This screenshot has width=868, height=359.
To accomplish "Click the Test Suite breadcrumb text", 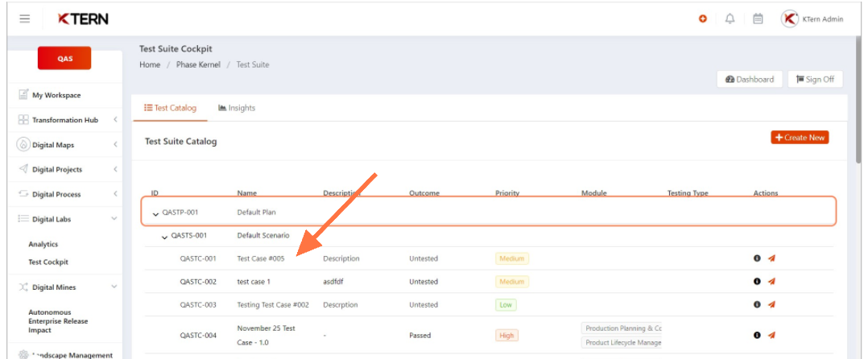I will [253, 64].
